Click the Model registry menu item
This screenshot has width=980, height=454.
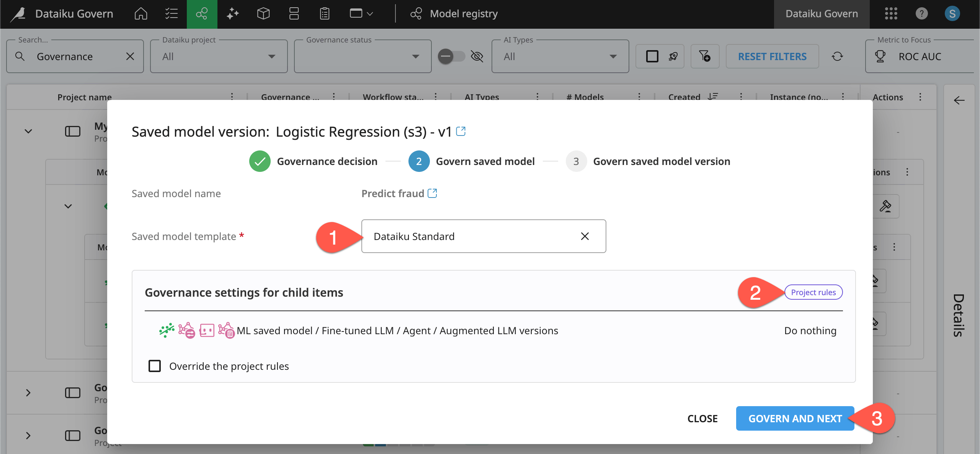click(464, 14)
